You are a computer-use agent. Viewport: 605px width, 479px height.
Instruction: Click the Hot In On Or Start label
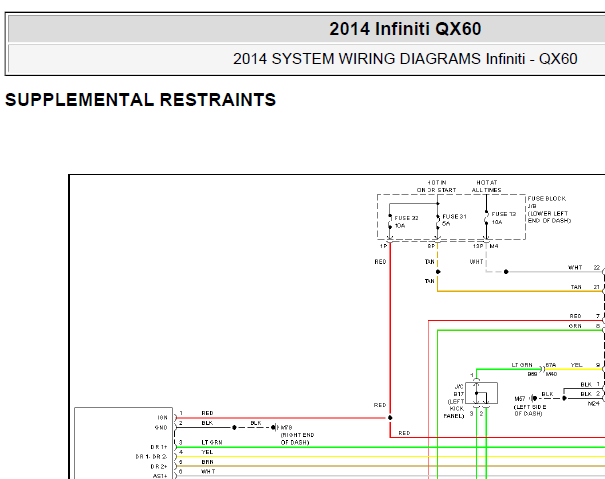click(436, 186)
